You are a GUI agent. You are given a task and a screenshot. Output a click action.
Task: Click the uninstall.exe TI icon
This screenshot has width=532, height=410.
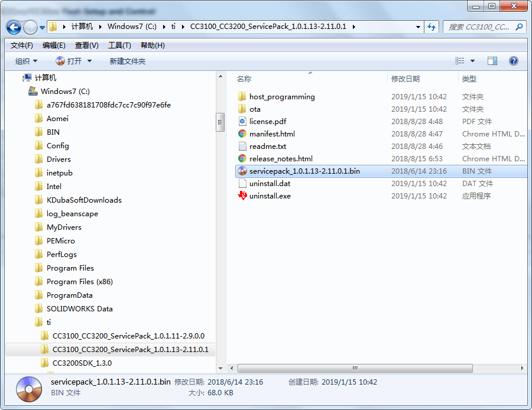[x=242, y=196]
